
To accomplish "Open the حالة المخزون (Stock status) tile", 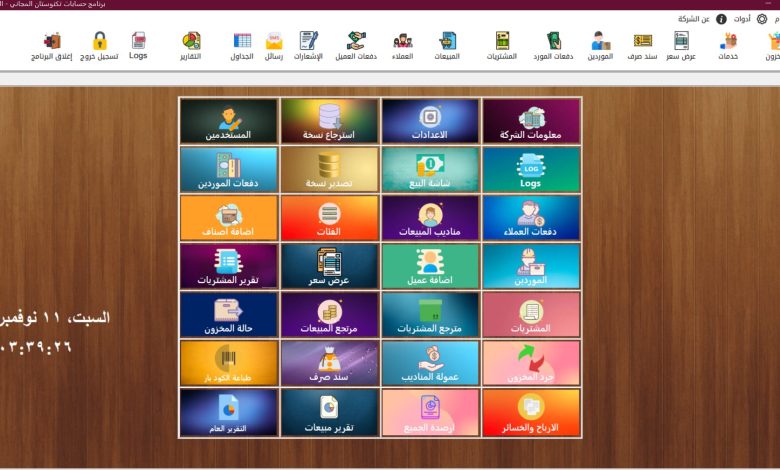I will point(229,315).
